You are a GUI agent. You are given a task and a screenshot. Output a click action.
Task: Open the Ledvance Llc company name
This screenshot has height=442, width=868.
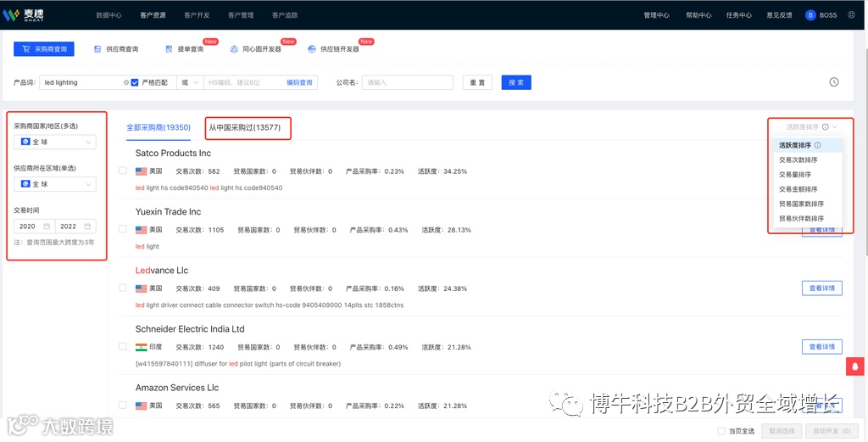[162, 271]
